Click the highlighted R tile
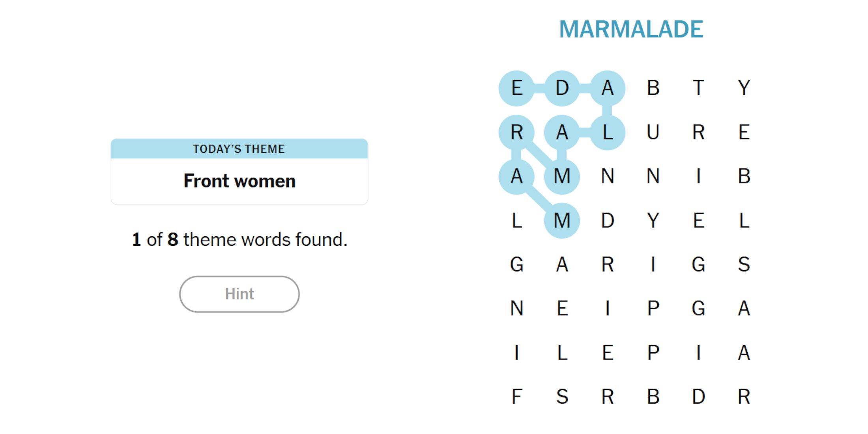 (x=516, y=132)
